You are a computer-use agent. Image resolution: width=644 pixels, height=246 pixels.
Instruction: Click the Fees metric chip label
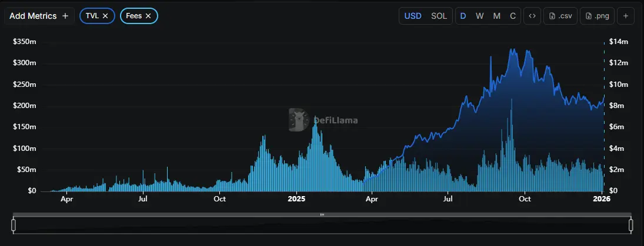[x=134, y=16]
